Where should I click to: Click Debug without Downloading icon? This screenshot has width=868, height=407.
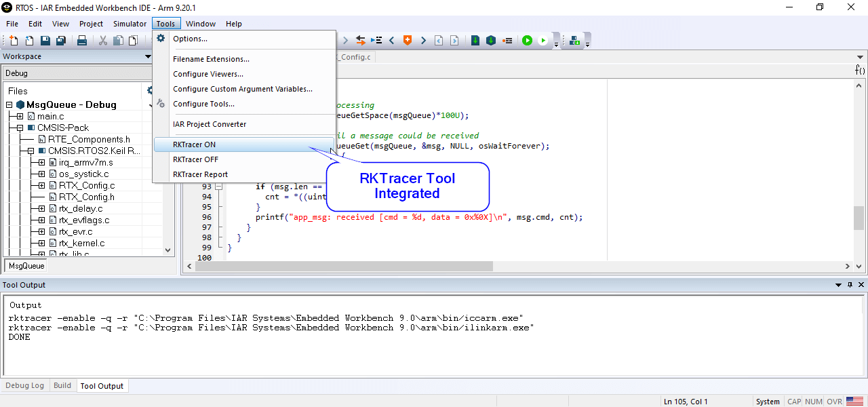(x=543, y=41)
